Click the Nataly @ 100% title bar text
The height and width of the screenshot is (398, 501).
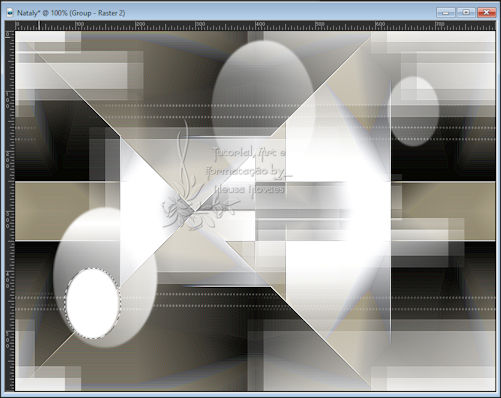click(x=71, y=13)
